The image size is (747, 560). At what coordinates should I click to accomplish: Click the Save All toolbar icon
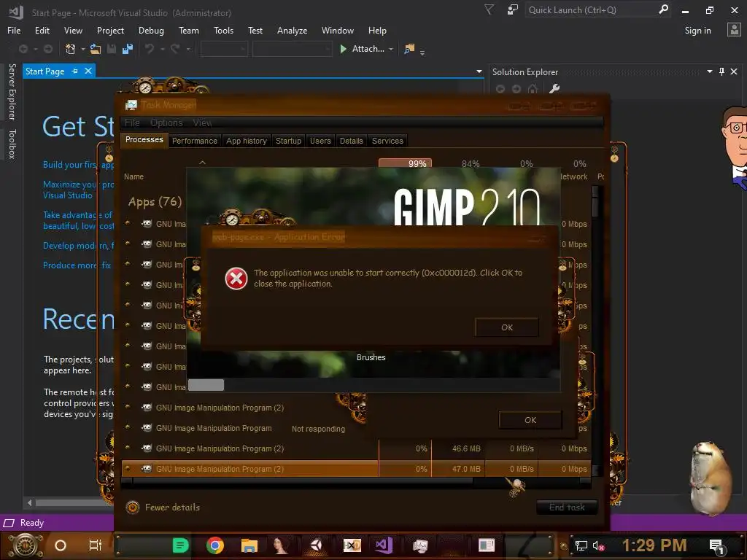[127, 49]
